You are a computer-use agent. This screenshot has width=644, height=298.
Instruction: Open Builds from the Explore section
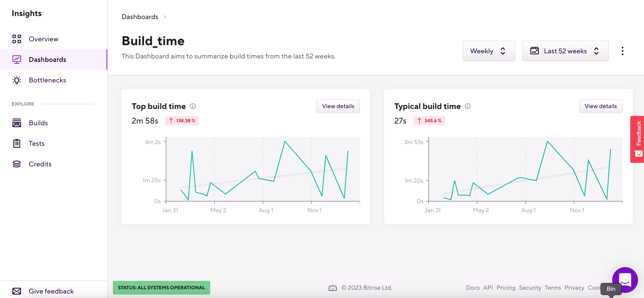[x=17, y=123]
